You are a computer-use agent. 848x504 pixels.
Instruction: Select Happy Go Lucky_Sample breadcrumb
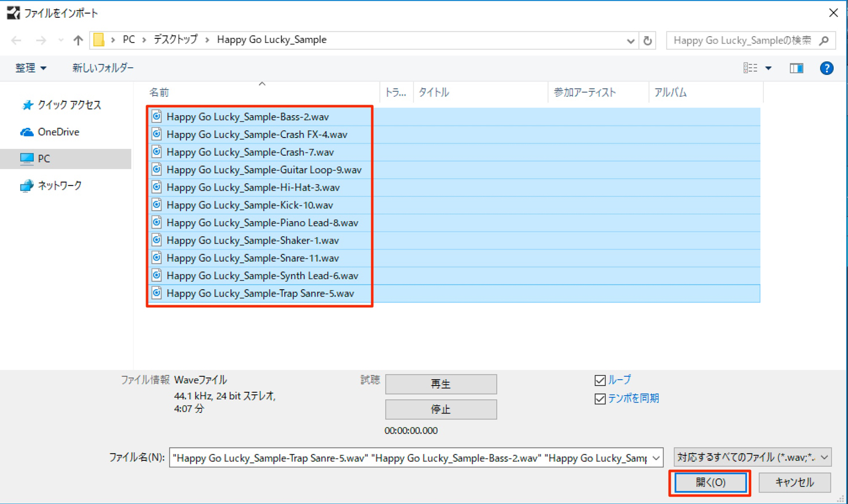pos(272,40)
